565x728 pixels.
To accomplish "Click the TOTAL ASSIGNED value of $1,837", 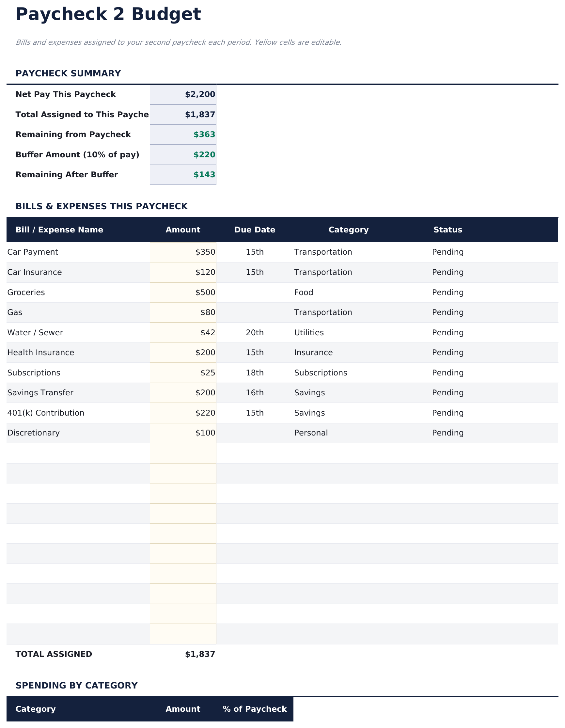I will click(200, 654).
